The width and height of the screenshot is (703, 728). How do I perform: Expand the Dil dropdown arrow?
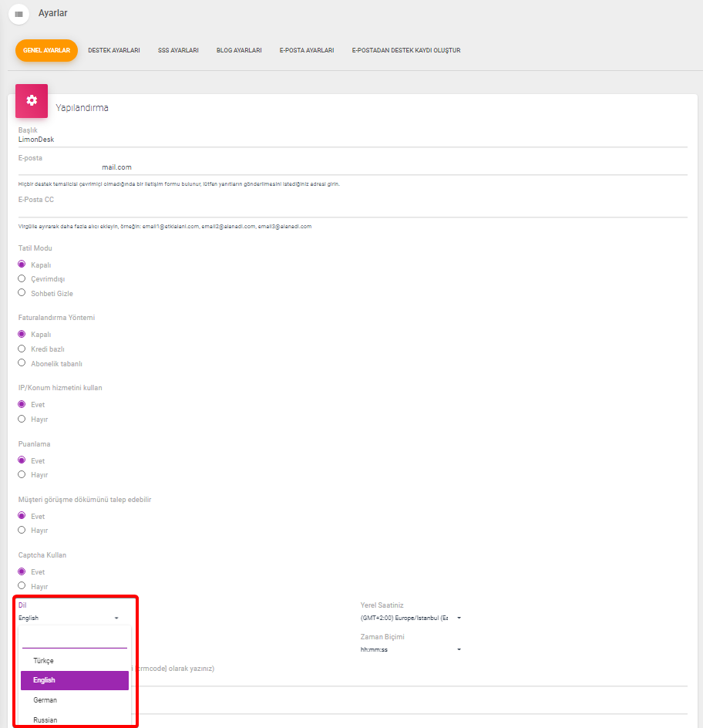click(x=116, y=618)
